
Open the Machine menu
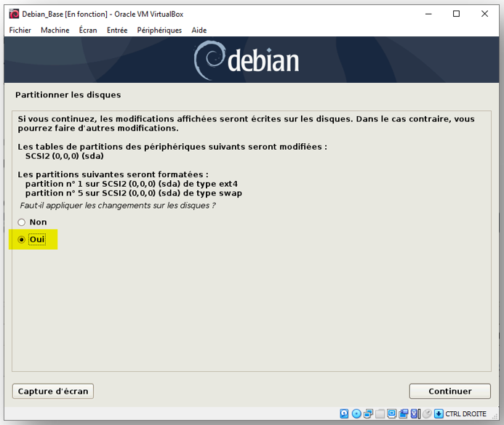pos(55,31)
